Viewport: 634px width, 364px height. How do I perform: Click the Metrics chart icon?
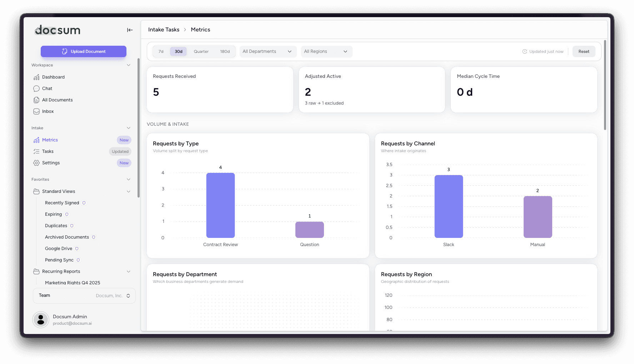(x=36, y=140)
